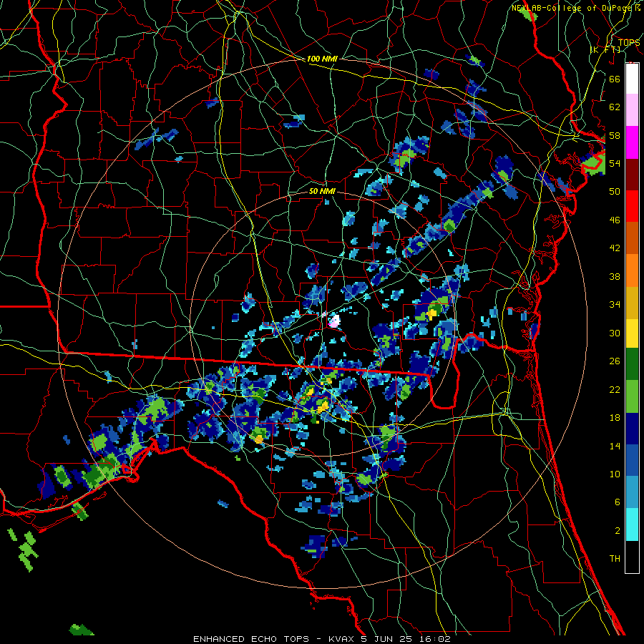Click the navy blue legend swatch
Screen dimensions: 644x644
(x=632, y=429)
